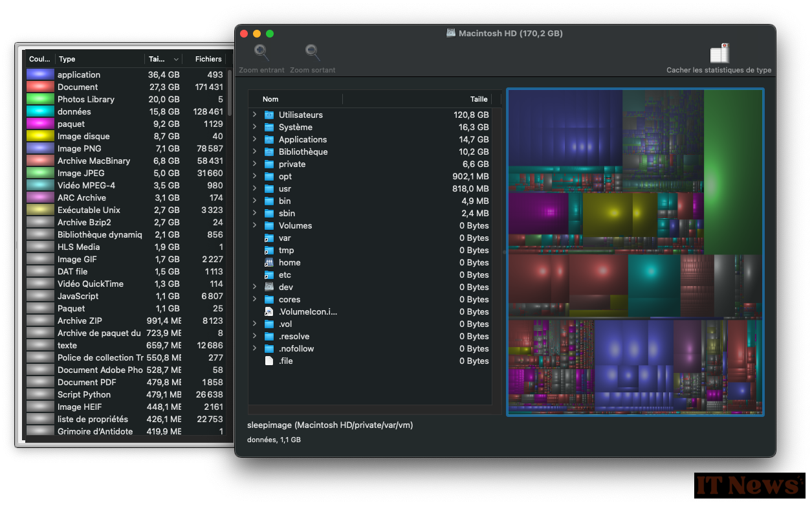Click the Utilisateurs folder icon
Screen dimensions: 812x505
point(269,115)
